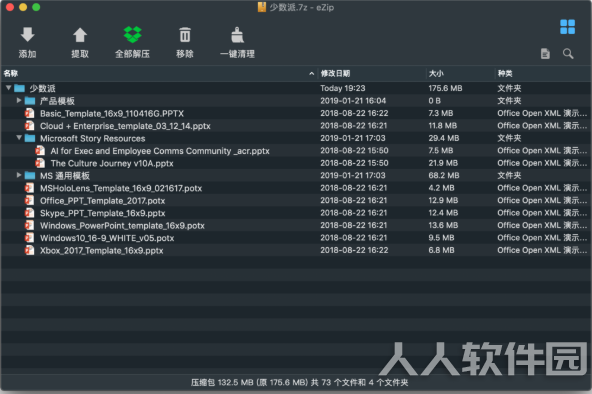Click the 175.6 MB size of 少数派
Viewport: 592px width, 394px height.
pos(445,88)
